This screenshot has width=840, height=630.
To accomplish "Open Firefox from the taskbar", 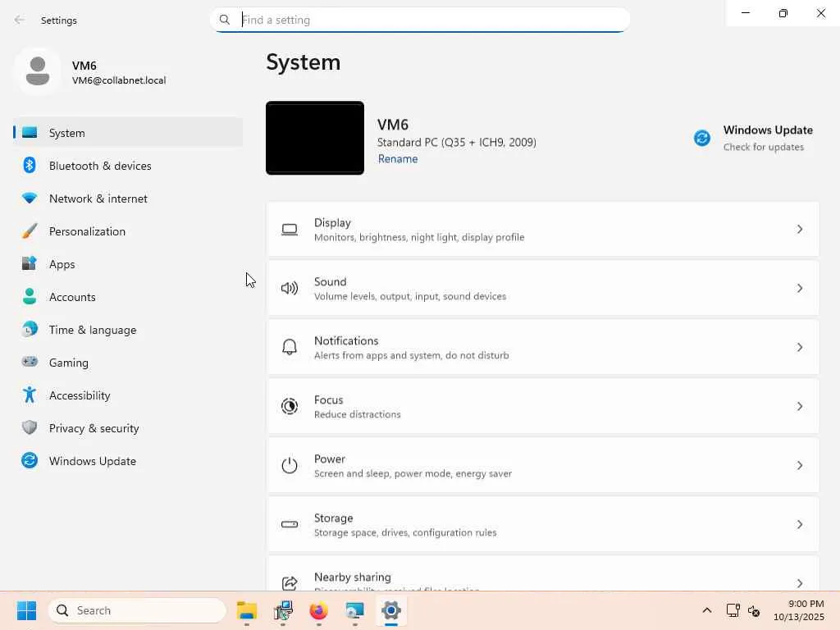I will pos(319,610).
